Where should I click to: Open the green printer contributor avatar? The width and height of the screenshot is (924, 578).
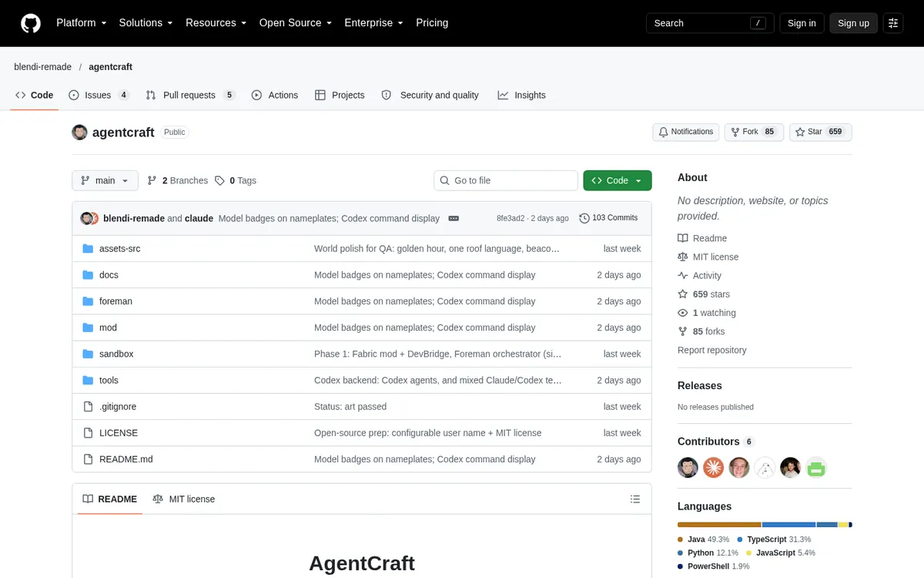[816, 467]
